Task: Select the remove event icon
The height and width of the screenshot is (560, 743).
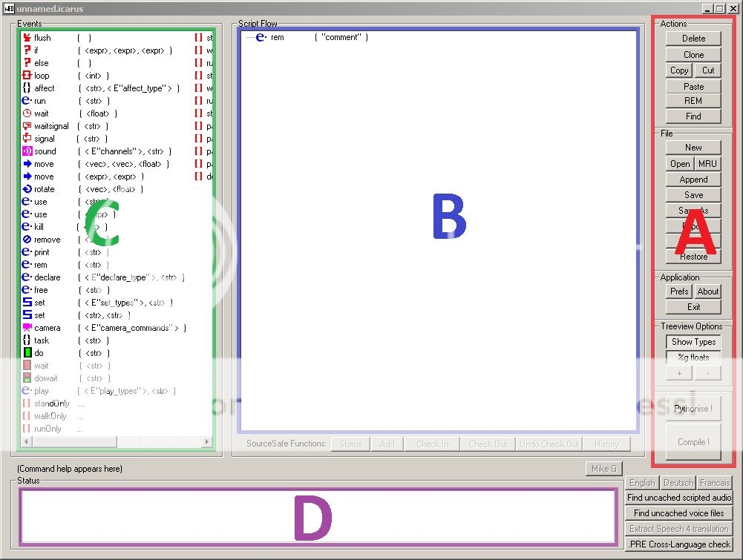Action: pyautogui.click(x=27, y=240)
